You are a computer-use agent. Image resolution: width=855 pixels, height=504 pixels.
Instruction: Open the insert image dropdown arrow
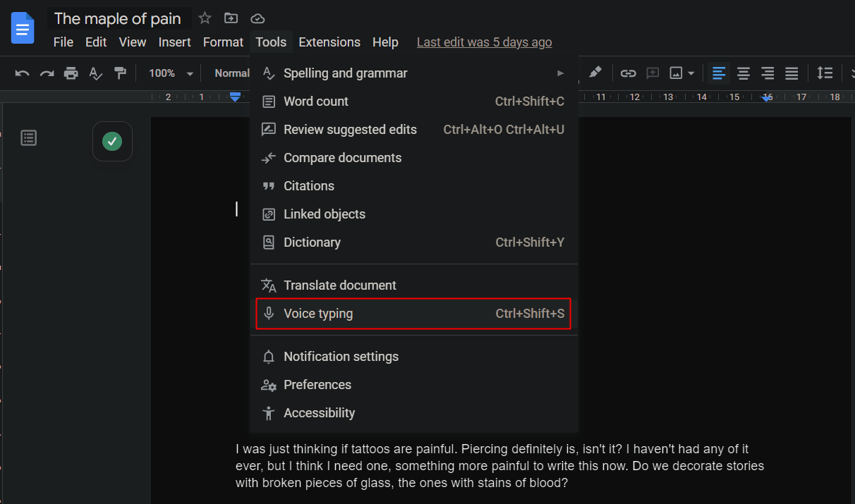[x=691, y=73]
